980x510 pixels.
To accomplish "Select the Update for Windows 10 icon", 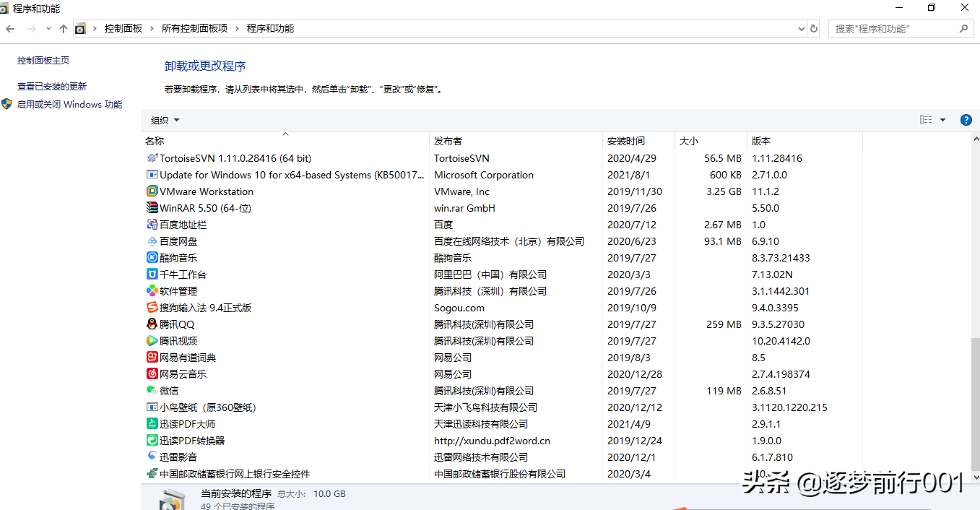I will pyautogui.click(x=152, y=175).
